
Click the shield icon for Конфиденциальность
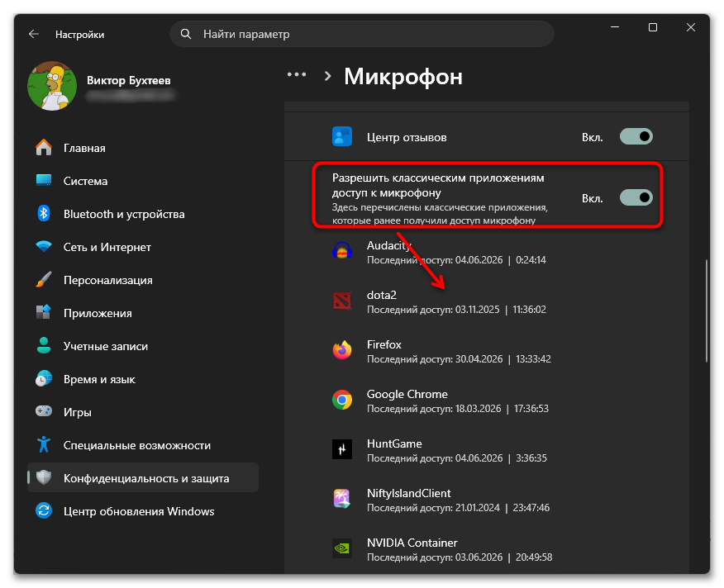tap(44, 477)
